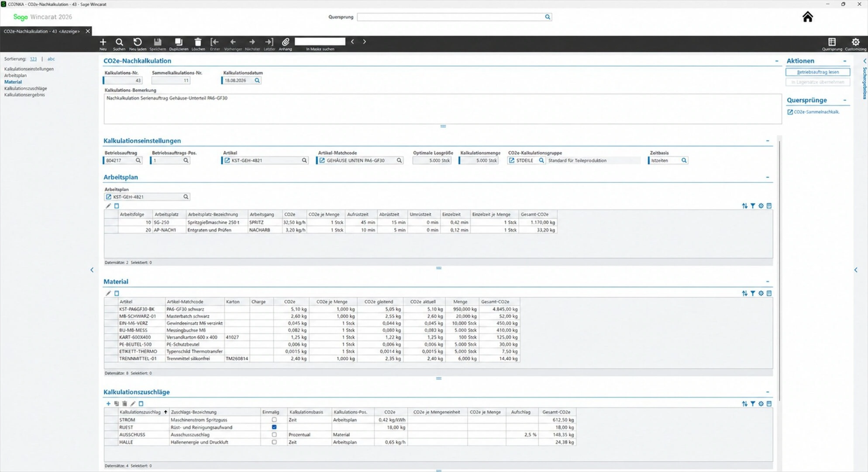The width and height of the screenshot is (868, 472).
Task: Close the CO2e-Nachkalkulation - 43 tab
Action: [88, 31]
